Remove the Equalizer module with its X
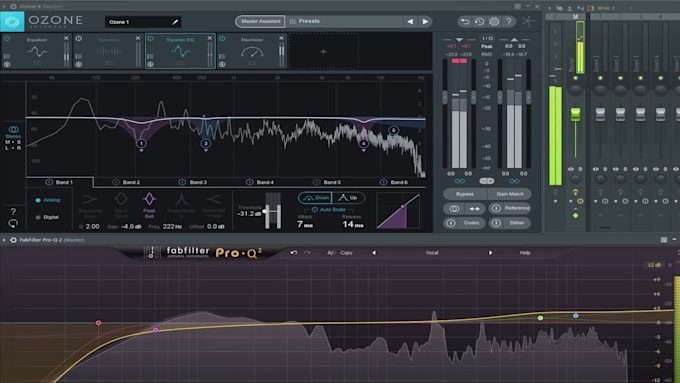 [66, 38]
